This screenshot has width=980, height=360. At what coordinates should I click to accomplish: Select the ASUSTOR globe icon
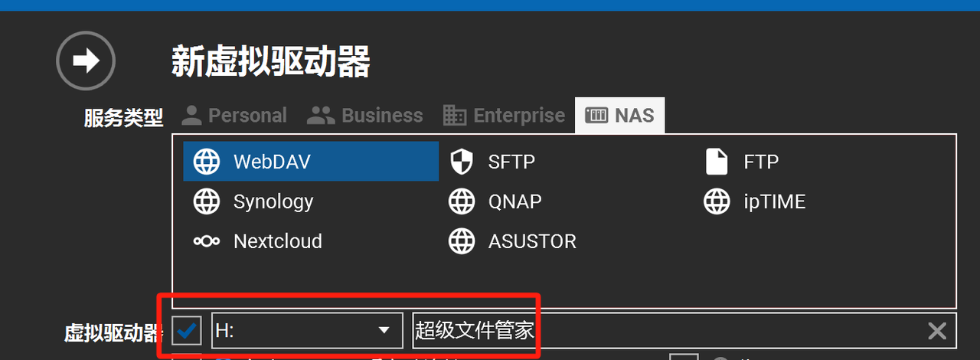tap(462, 241)
